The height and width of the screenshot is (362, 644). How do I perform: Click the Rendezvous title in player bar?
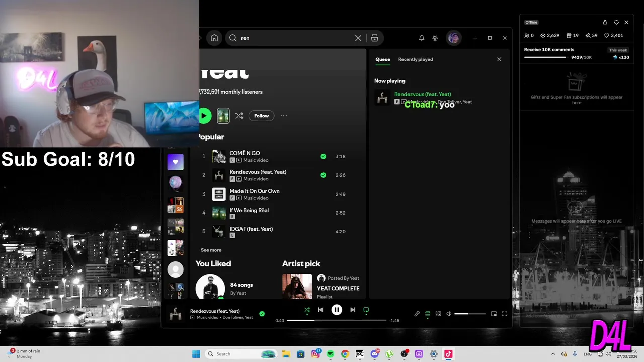(x=215, y=311)
